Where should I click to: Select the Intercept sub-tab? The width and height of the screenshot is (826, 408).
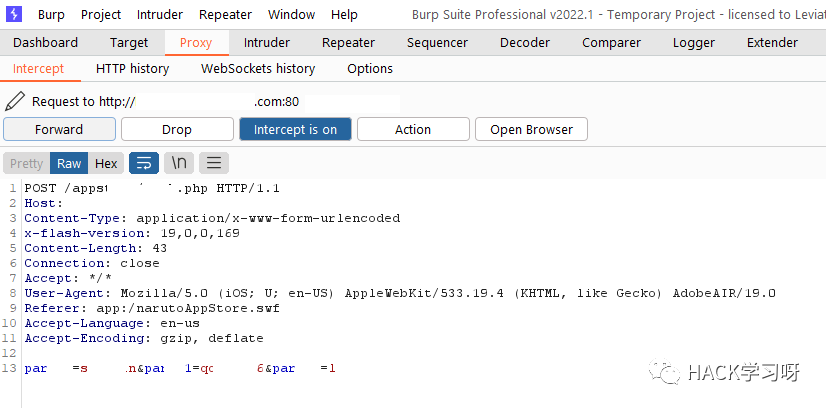point(38,69)
